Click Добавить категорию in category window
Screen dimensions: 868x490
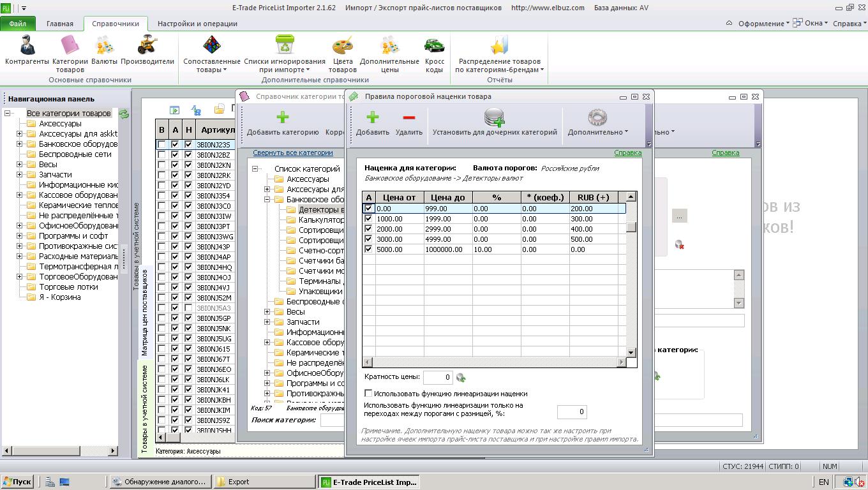pos(283,123)
